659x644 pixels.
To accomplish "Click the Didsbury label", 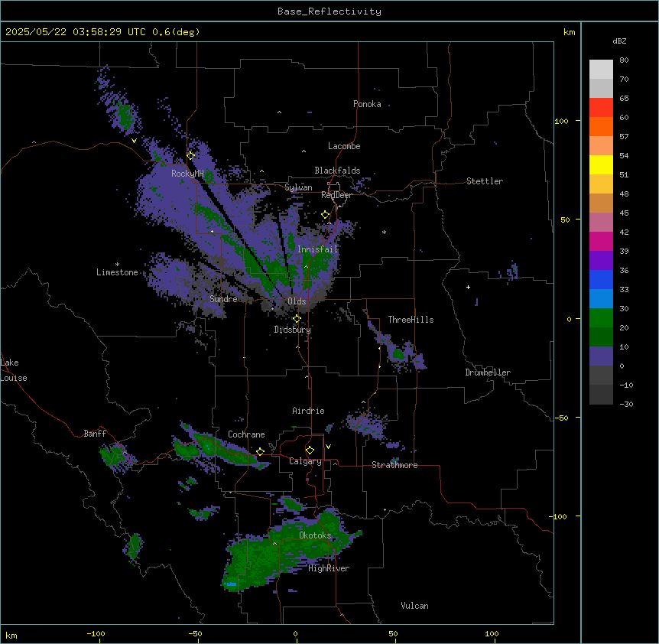I will 293,330.
